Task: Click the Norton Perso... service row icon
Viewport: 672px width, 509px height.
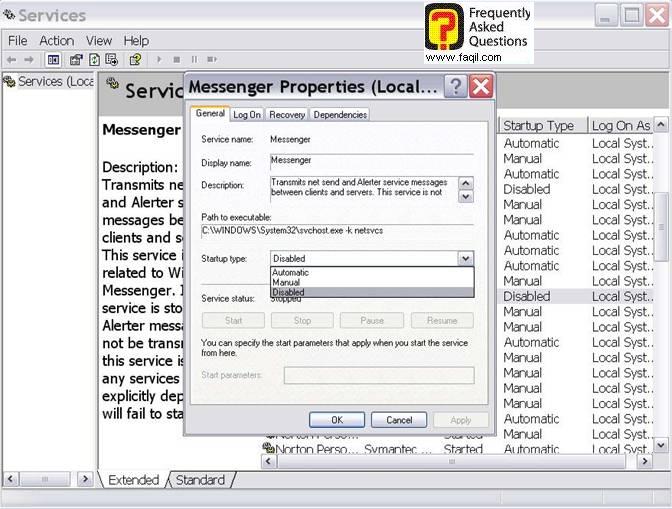Action: click(x=268, y=448)
